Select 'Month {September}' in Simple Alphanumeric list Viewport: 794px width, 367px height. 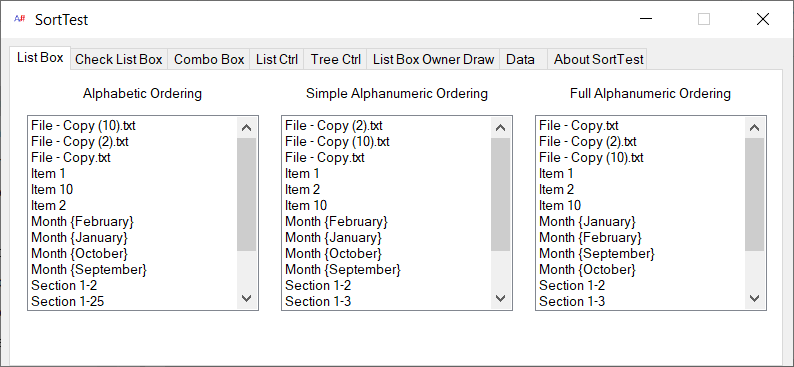pos(387,269)
